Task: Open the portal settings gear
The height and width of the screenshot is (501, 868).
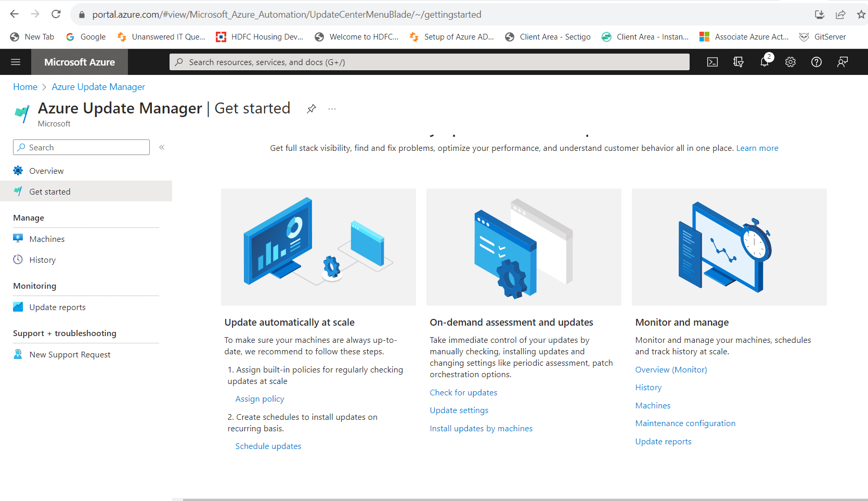Action: (x=791, y=62)
